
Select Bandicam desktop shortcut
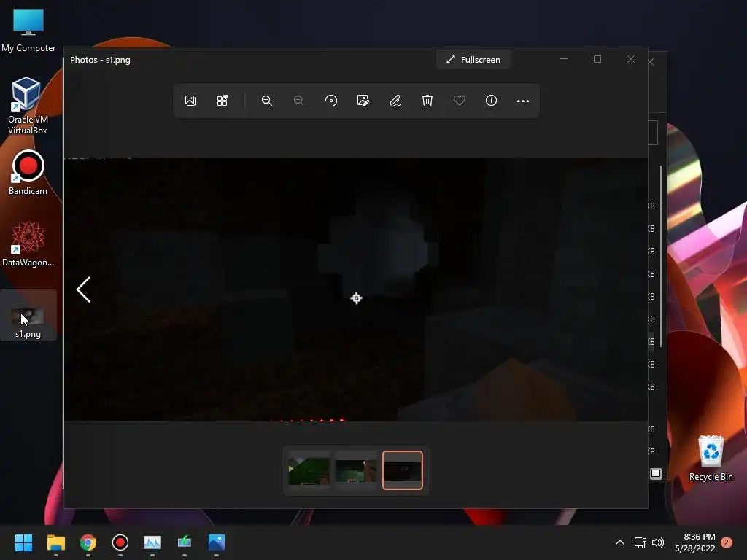[28, 173]
